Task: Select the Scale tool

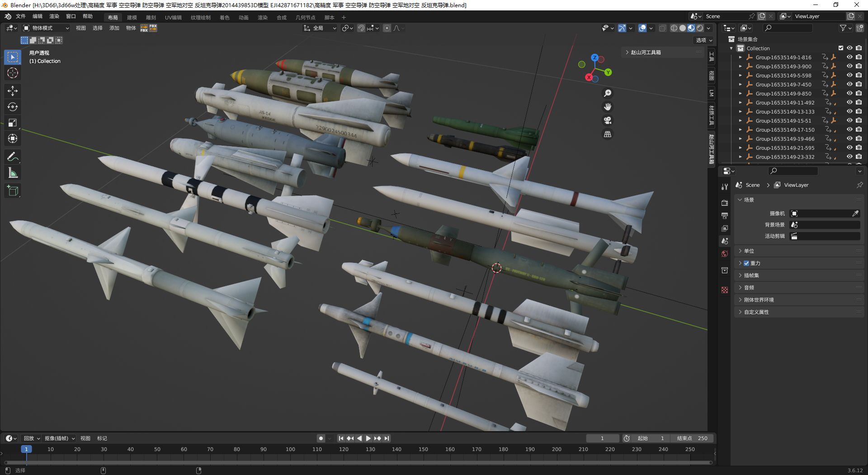Action: pyautogui.click(x=13, y=123)
